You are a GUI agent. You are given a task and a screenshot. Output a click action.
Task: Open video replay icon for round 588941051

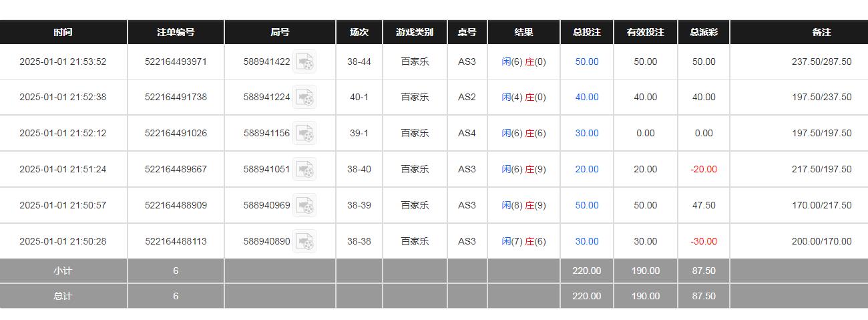pos(305,170)
